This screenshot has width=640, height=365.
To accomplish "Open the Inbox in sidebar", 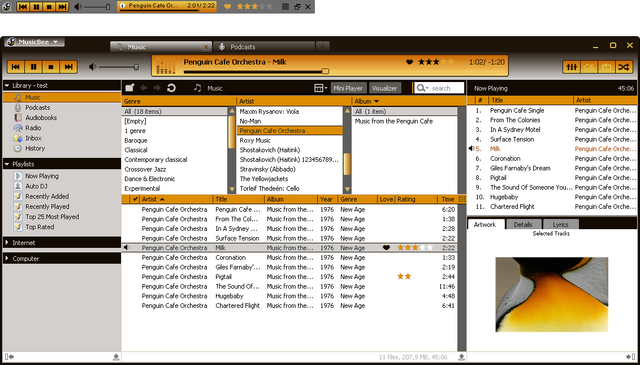I will pyautogui.click(x=33, y=138).
